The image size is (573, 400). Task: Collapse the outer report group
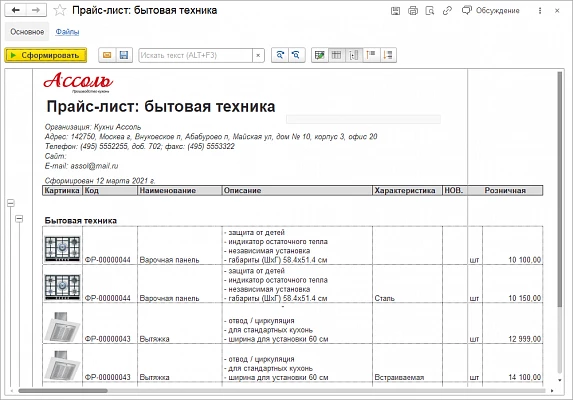coord(11,203)
